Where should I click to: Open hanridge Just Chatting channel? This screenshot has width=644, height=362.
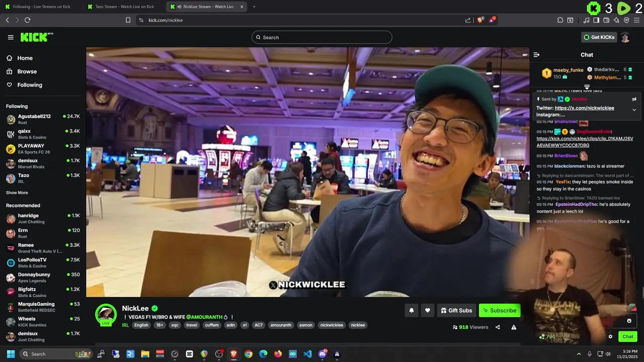[43, 218]
